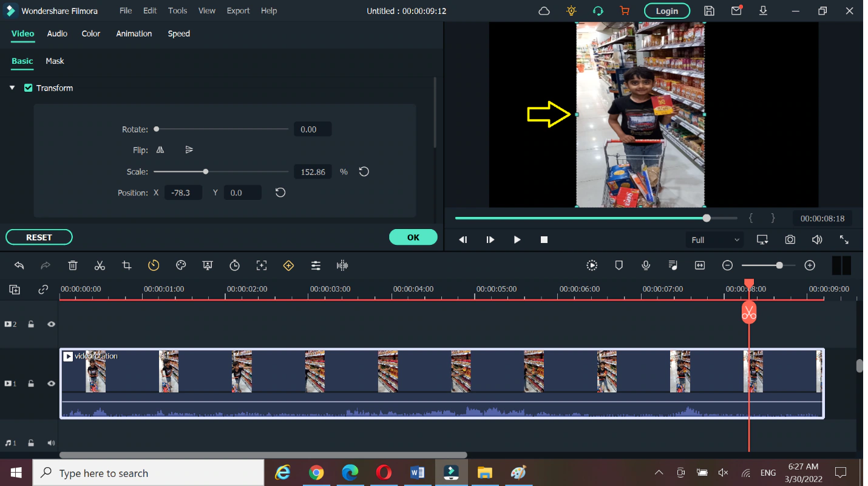Open the File menu
Image resolution: width=868 pixels, height=486 pixels.
click(126, 11)
